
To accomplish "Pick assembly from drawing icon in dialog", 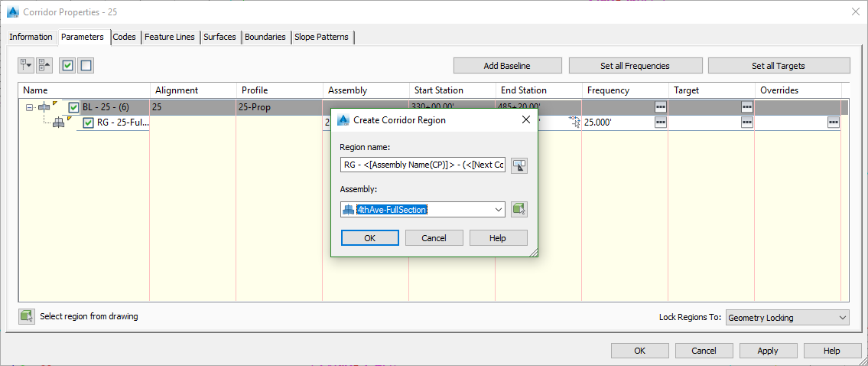I will 519,210.
